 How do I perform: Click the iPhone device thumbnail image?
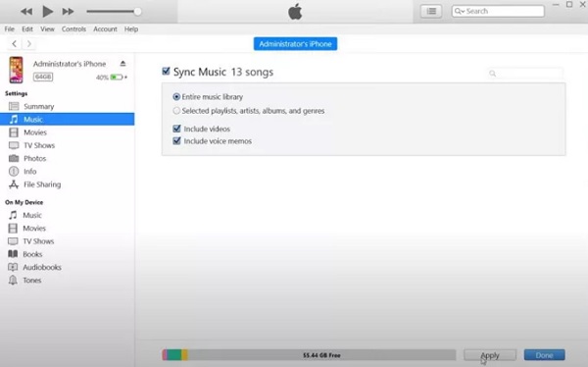16,70
